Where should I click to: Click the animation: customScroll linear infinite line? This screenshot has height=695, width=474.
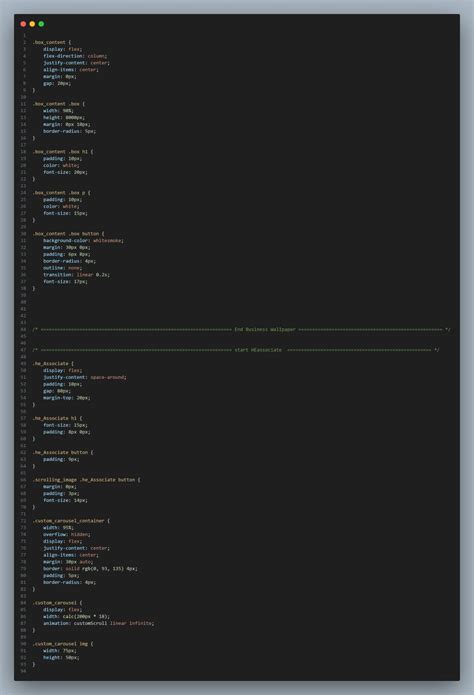click(98, 623)
